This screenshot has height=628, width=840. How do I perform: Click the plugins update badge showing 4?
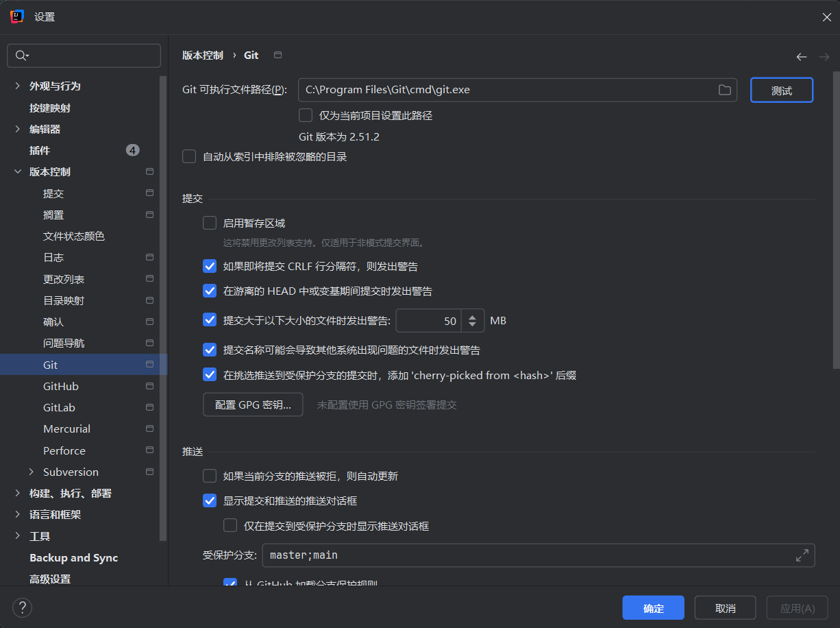(x=133, y=150)
